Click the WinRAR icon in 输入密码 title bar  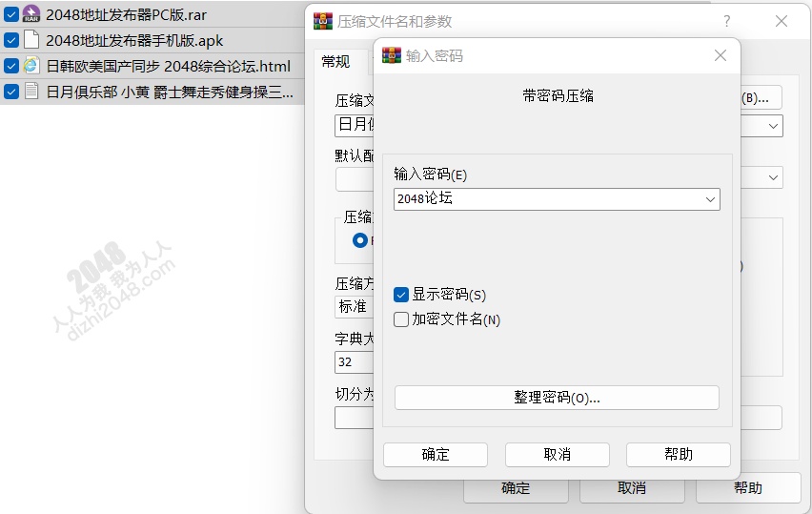392,55
